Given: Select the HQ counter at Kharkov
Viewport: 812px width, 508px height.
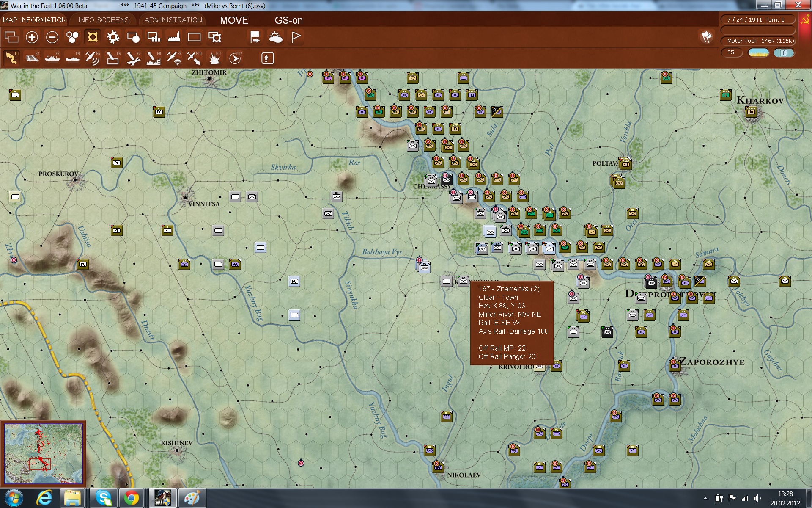Looking at the screenshot, I should pos(751,112).
